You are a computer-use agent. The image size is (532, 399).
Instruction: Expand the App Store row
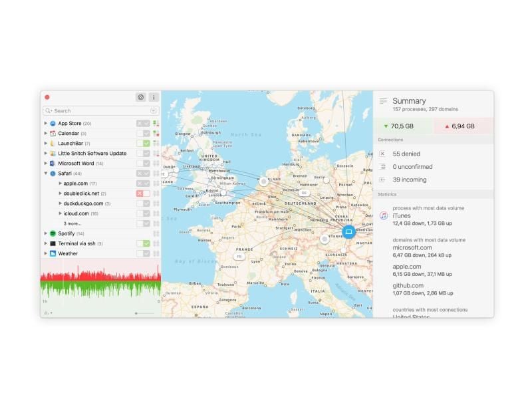pos(46,124)
